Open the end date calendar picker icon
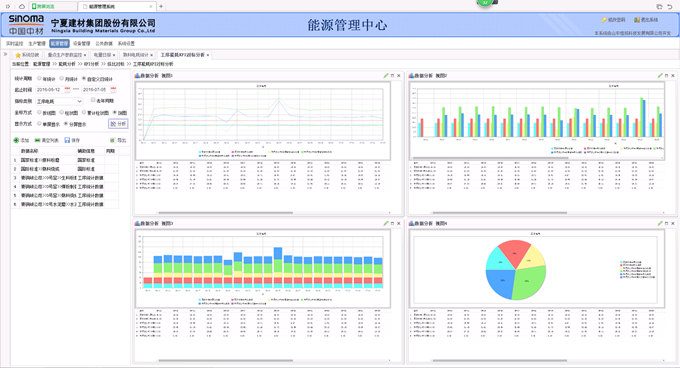The height and width of the screenshot is (368, 680). tap(113, 89)
